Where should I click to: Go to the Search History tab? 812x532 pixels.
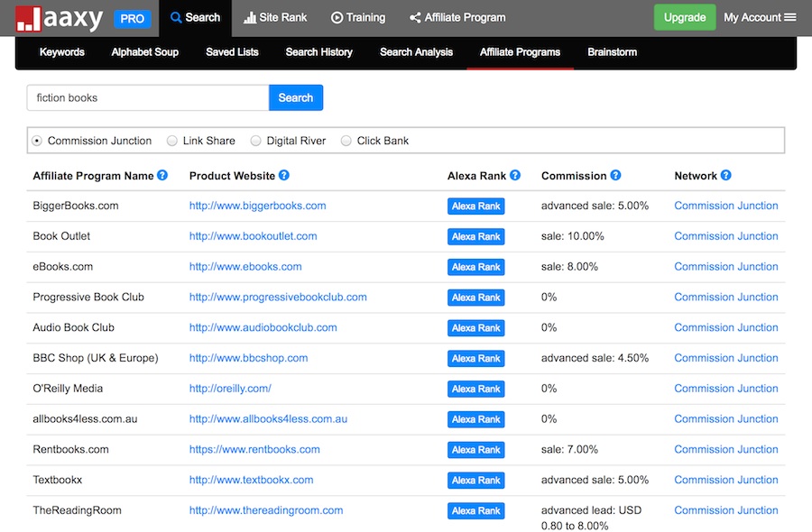coord(319,52)
